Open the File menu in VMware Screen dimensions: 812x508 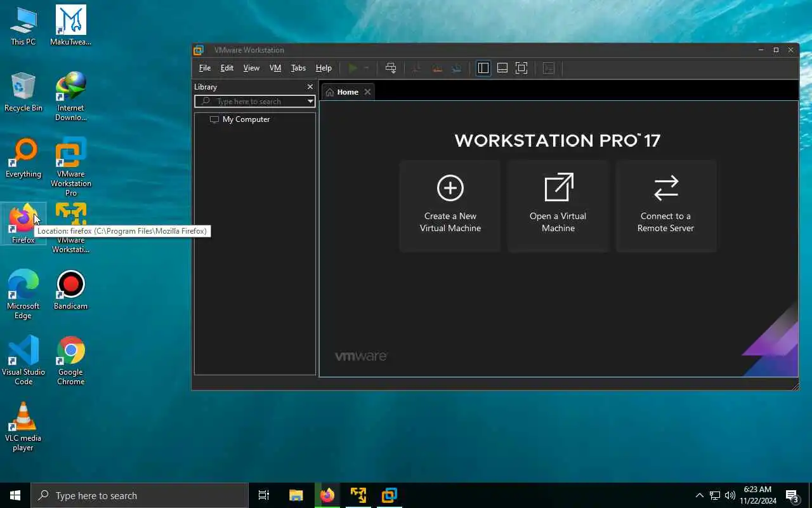205,68
